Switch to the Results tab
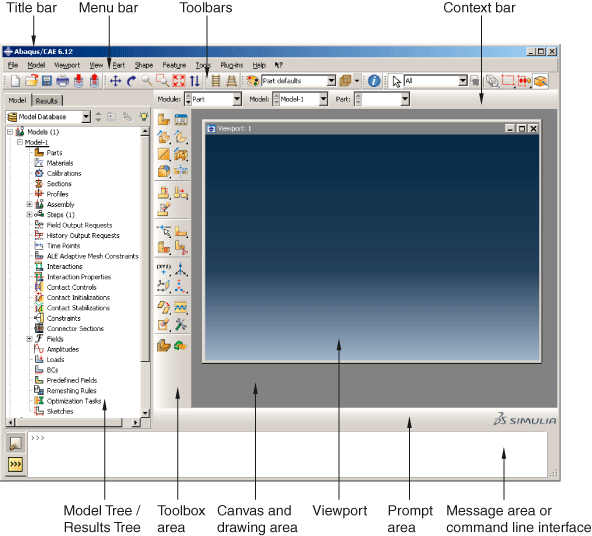592x536 pixels. (x=46, y=101)
